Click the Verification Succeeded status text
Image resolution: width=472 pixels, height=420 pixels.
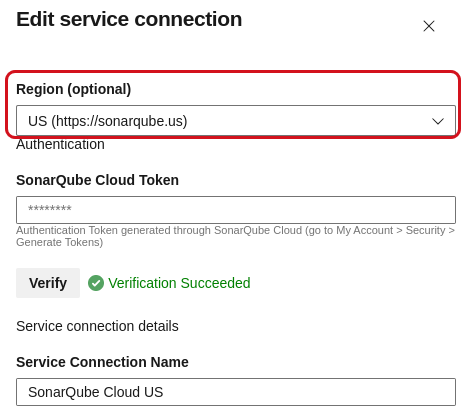179,283
